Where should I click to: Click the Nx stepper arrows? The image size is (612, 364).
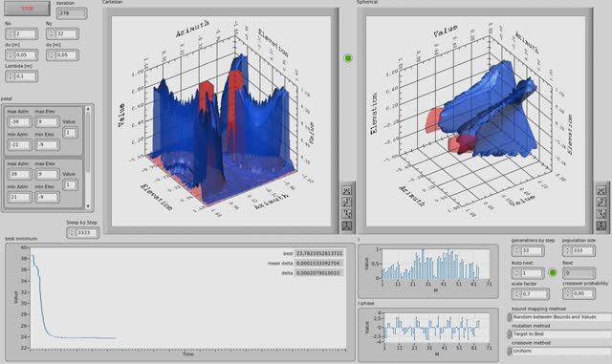11,34
